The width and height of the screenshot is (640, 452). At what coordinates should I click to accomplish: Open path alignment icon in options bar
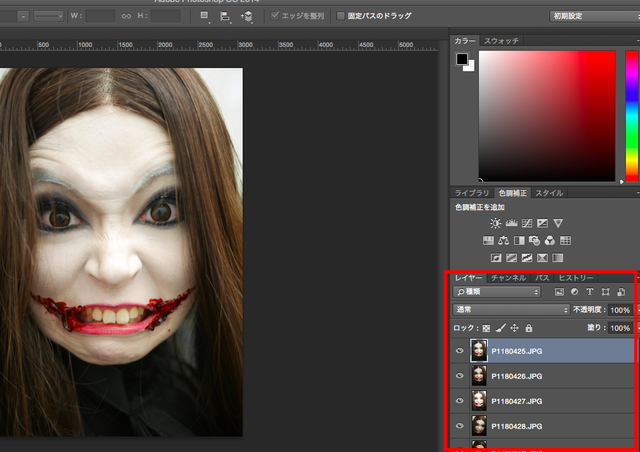(x=225, y=16)
